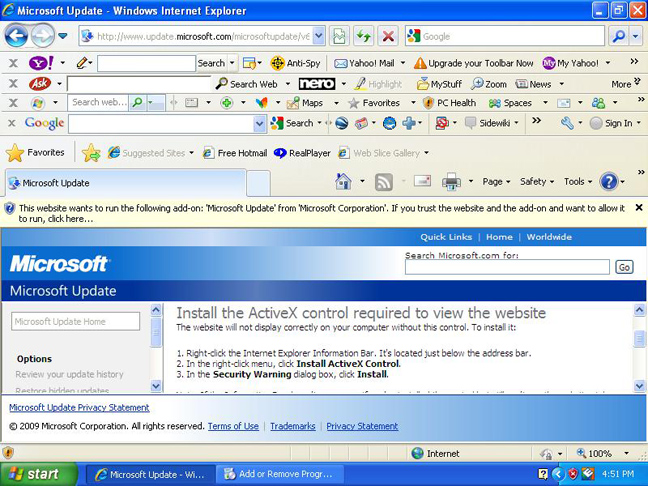Click the Ask toolbar logo
648x486 pixels.
point(40,84)
